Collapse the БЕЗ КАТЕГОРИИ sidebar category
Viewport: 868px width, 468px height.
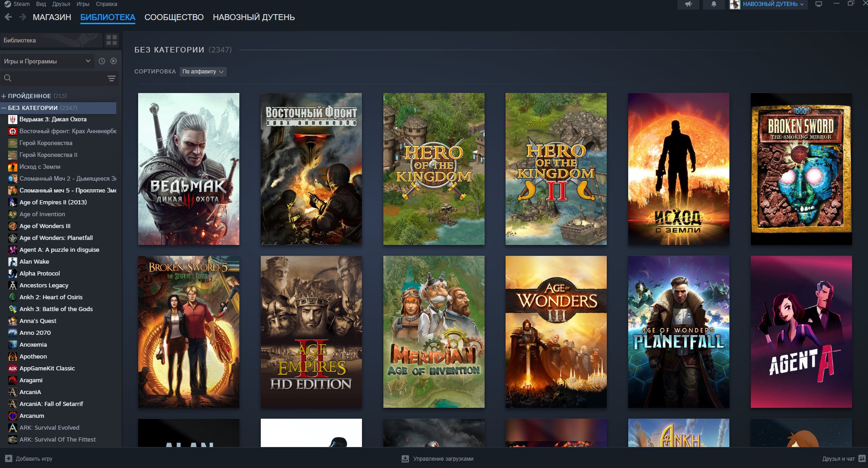coord(4,108)
